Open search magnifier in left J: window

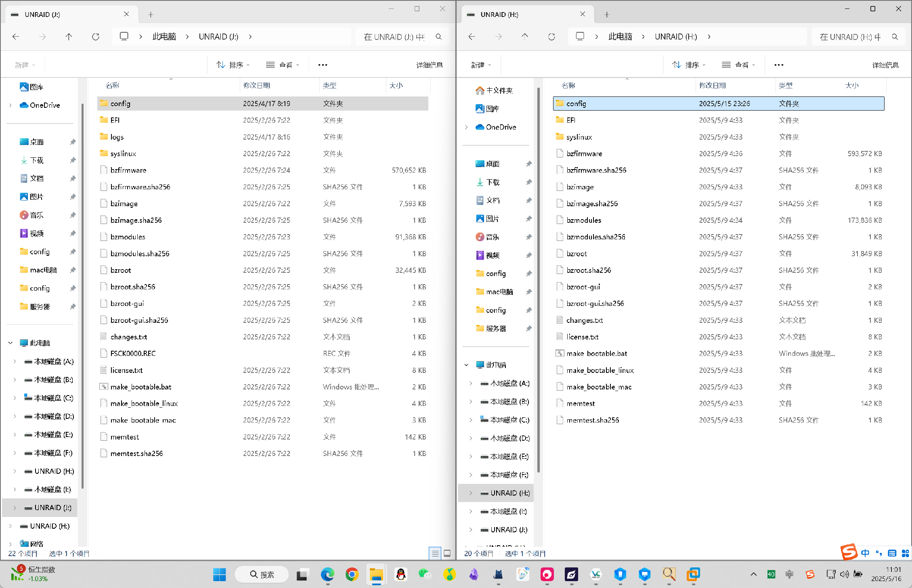438,37
